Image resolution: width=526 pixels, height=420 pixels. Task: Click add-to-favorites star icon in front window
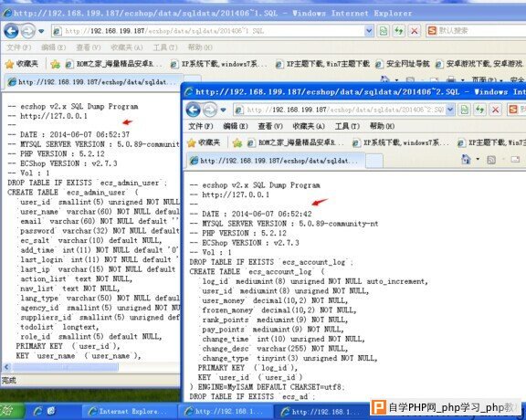(x=237, y=143)
